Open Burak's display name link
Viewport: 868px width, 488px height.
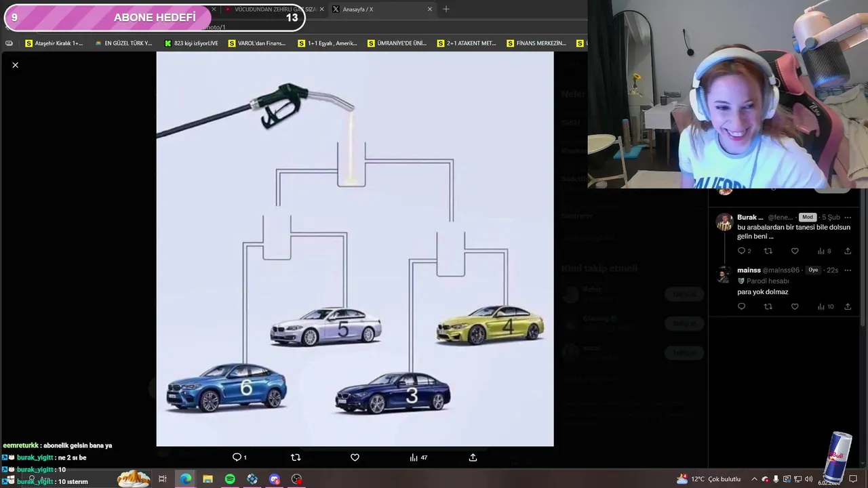(x=750, y=218)
